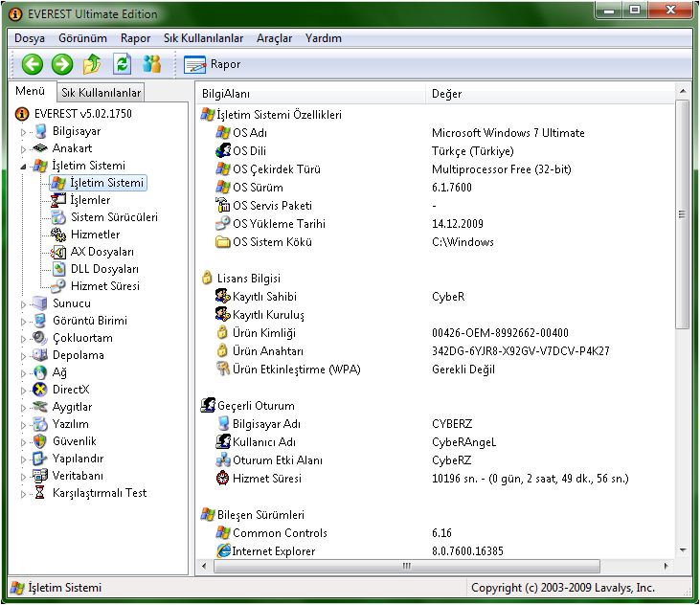This screenshot has height=605, width=700.
Task: Click the horizontal scrollbar right arrow
Action: tap(666, 566)
